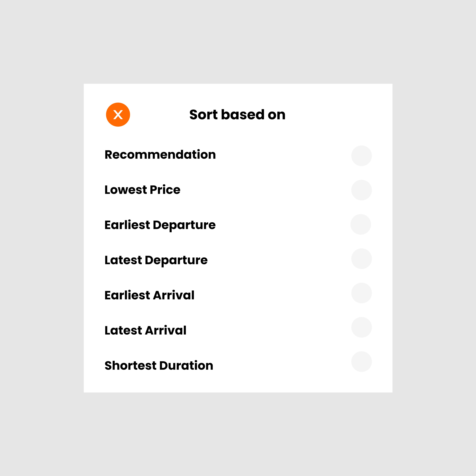This screenshot has width=476, height=476.
Task: Sort results by Earliest Departure
Action: 160,225
